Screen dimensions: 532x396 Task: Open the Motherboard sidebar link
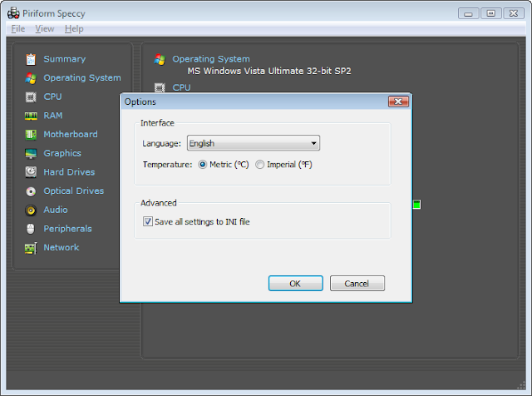[71, 135]
